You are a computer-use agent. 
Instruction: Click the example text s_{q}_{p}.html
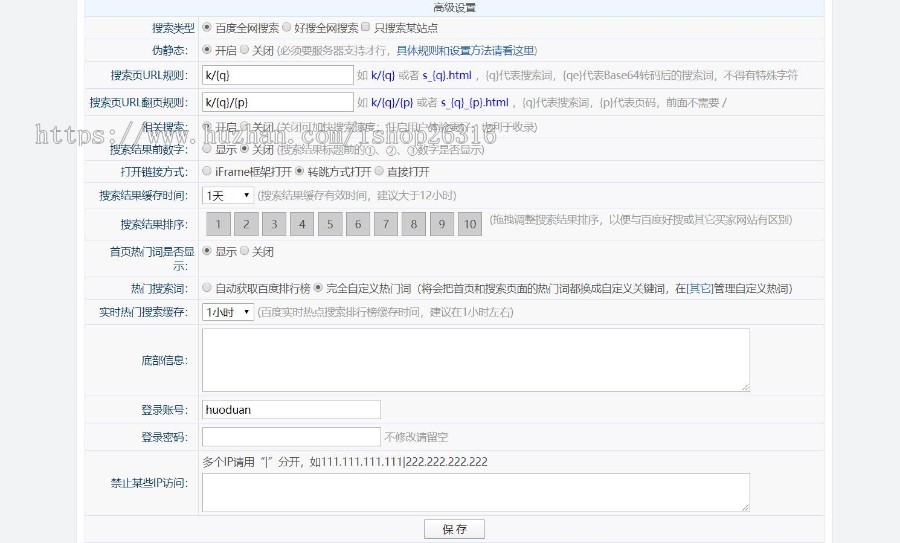click(475, 103)
